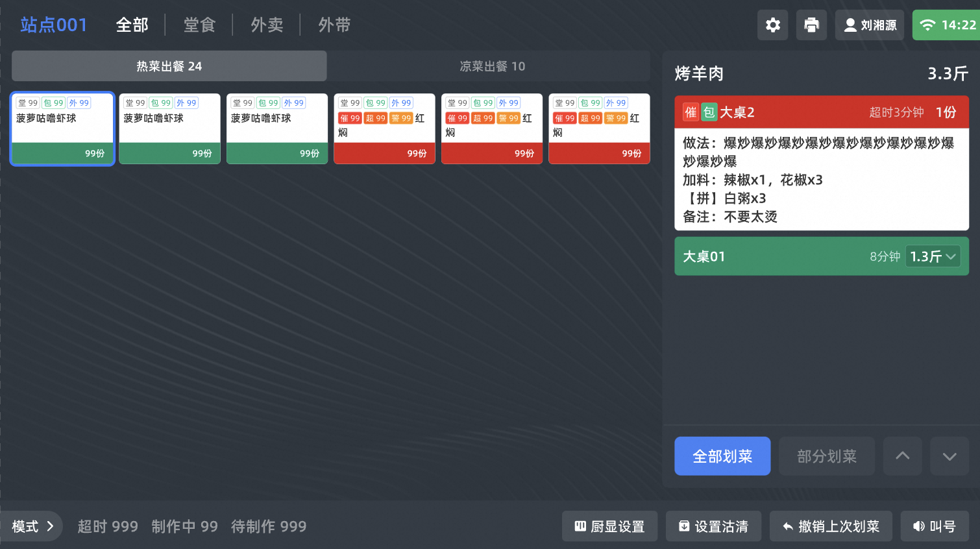Expand the 模式 mode selector
Screen dimensions: 980x549
click(31, 526)
